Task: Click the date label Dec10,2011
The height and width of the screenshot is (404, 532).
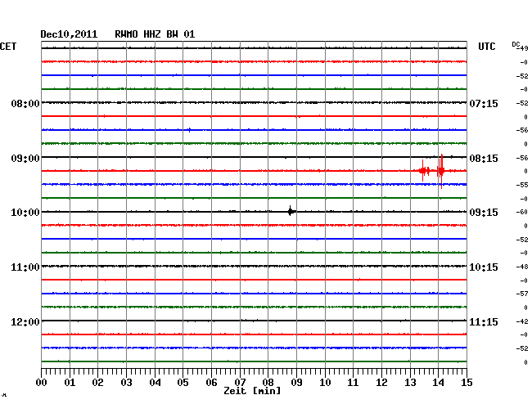Action: [x=69, y=34]
